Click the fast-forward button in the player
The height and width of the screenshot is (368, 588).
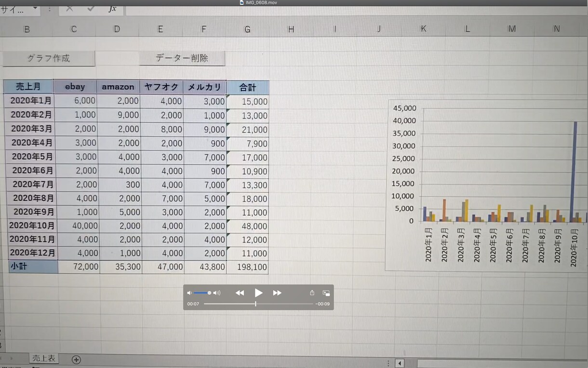[277, 293]
